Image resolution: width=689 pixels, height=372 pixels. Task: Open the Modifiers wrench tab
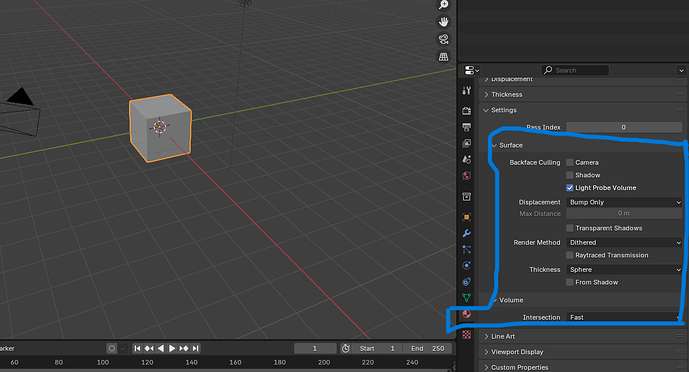467,233
